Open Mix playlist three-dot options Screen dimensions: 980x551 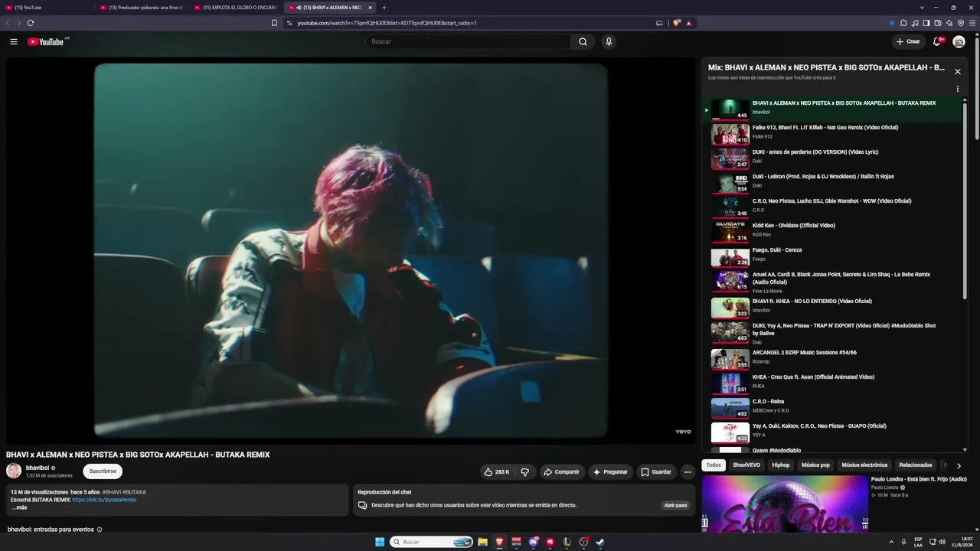[957, 89]
